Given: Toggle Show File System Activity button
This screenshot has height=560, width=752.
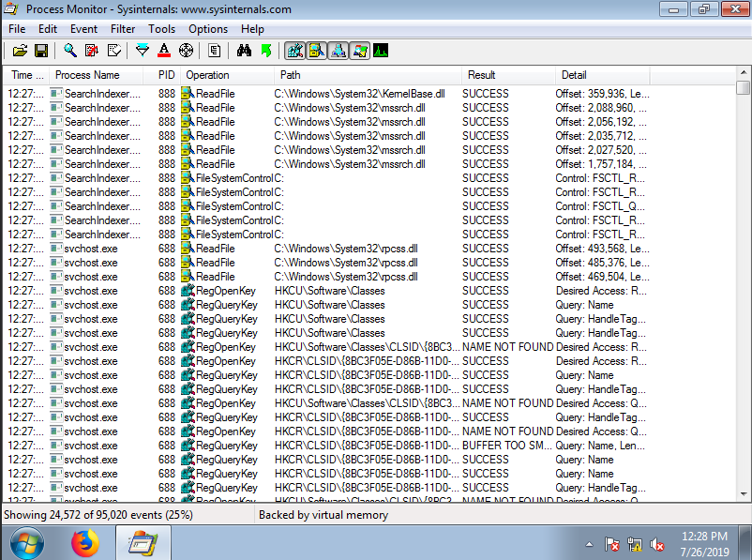Looking at the screenshot, I should pos(317,51).
